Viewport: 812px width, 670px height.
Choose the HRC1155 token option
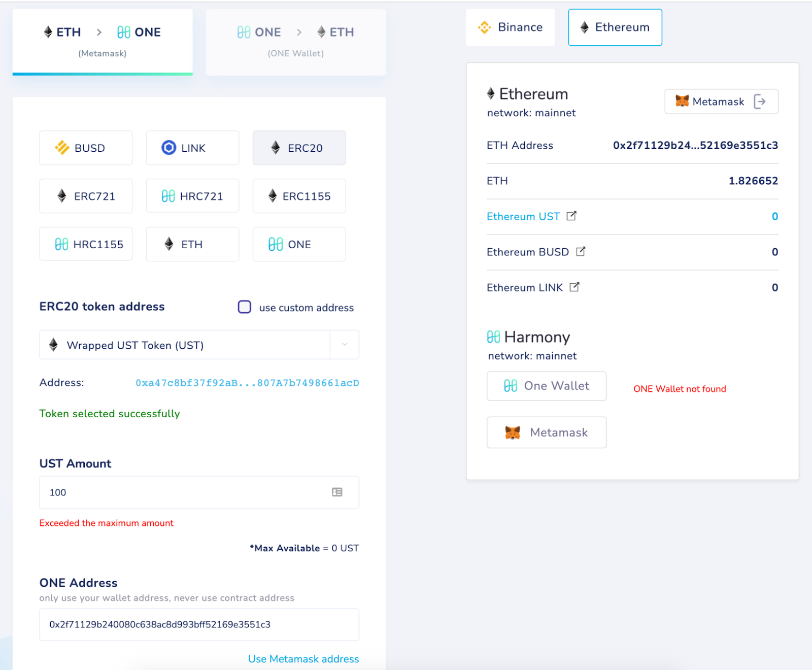click(x=86, y=244)
